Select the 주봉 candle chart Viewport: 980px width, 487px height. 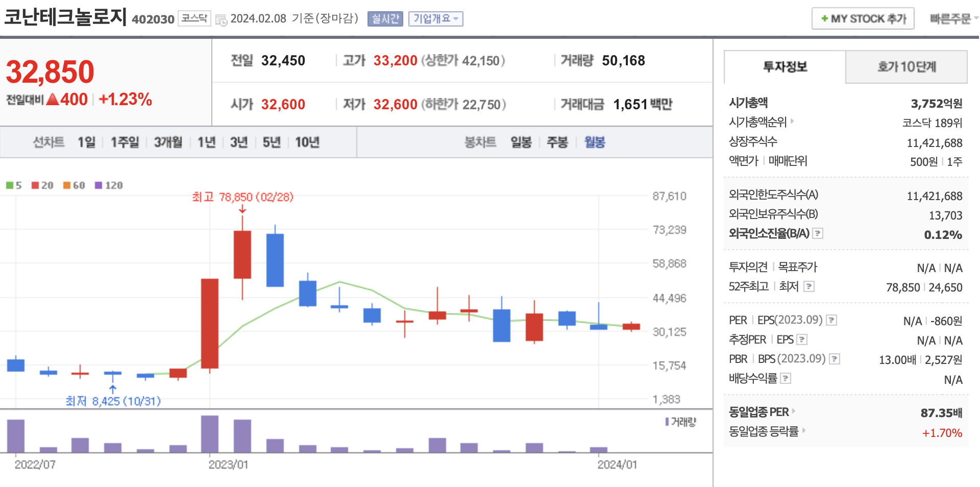pos(557,142)
